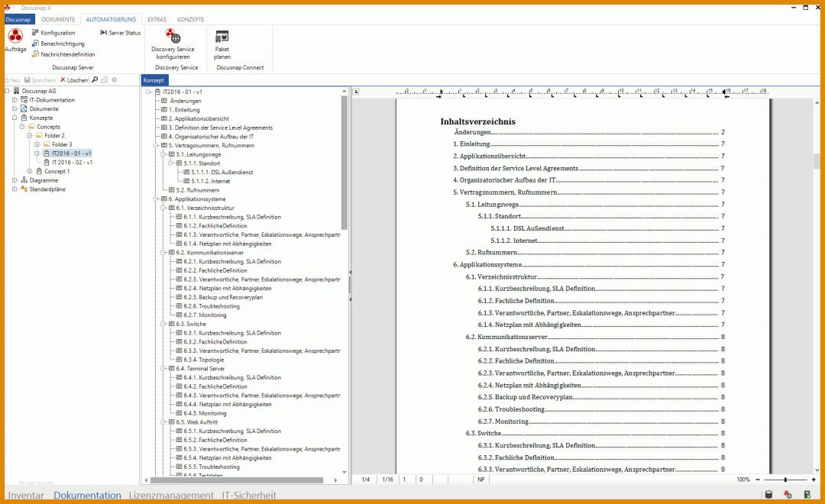The width and height of the screenshot is (825, 504).
Task: Collapse the 6.1. Verzeichnisstruktur node
Action: [163, 208]
